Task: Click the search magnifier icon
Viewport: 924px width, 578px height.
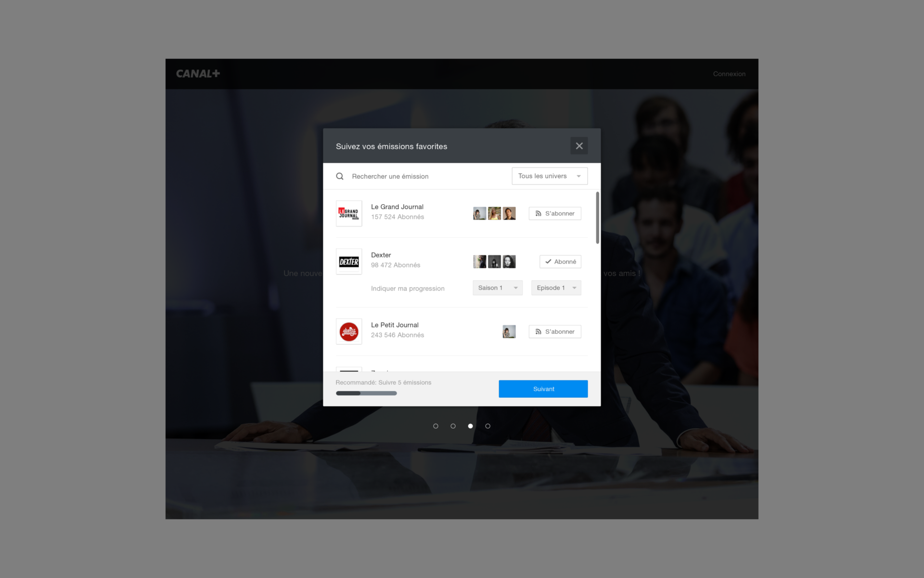Action: [340, 176]
